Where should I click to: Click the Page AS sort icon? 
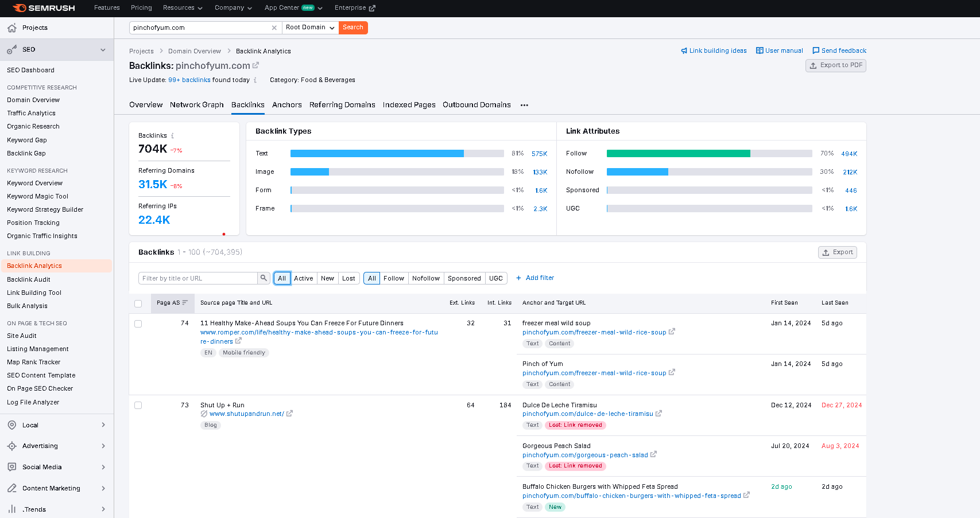pos(185,302)
